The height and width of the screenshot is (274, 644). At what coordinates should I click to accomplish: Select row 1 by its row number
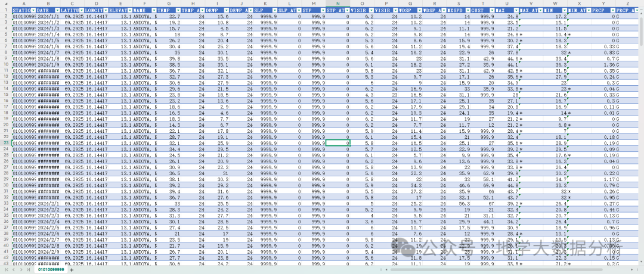click(6, 10)
